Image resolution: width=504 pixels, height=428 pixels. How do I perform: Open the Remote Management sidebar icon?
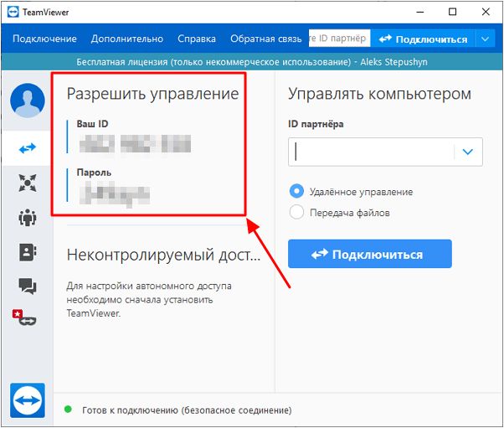click(x=28, y=183)
